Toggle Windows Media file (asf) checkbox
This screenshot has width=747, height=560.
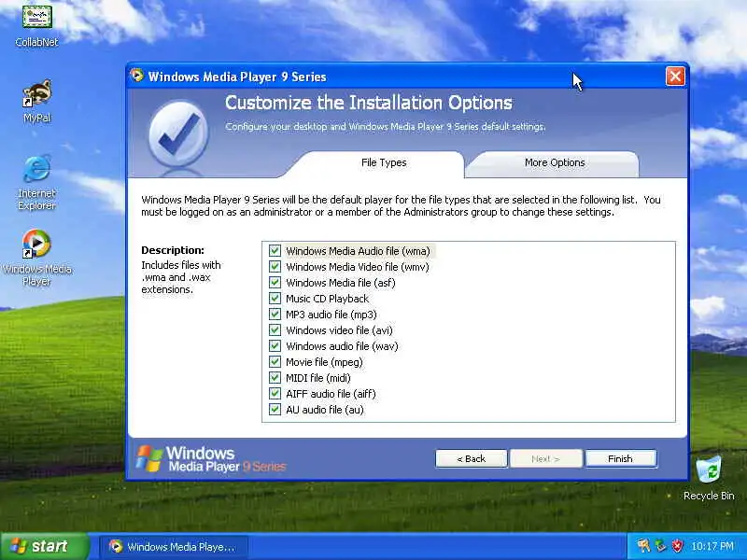(x=275, y=283)
